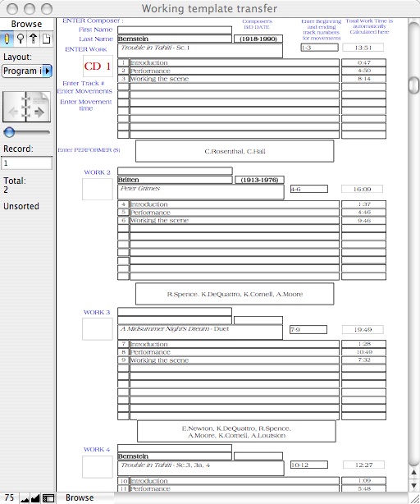420x504 pixels.
Task: Click track 1 Introduction movement field
Action: click(235, 62)
